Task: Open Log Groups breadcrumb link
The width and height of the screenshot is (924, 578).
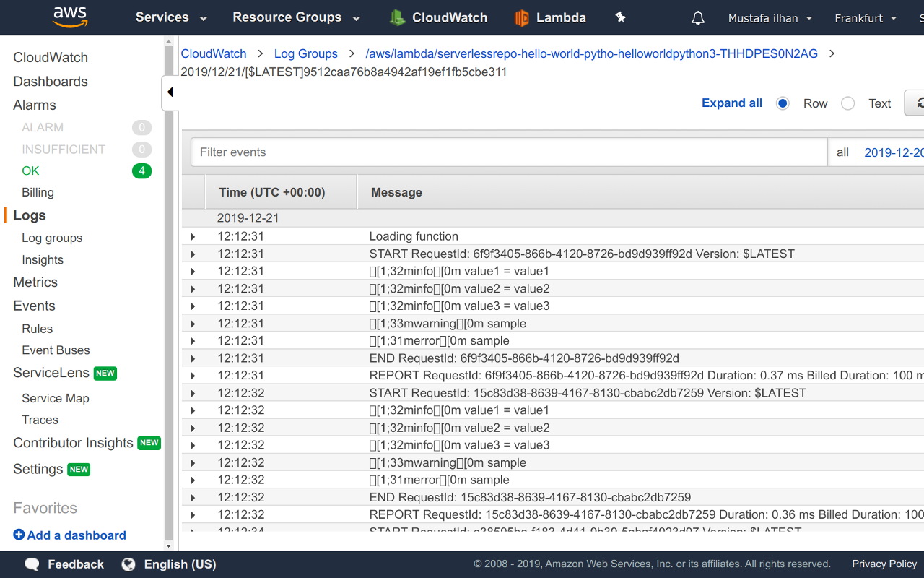Action: tap(306, 53)
